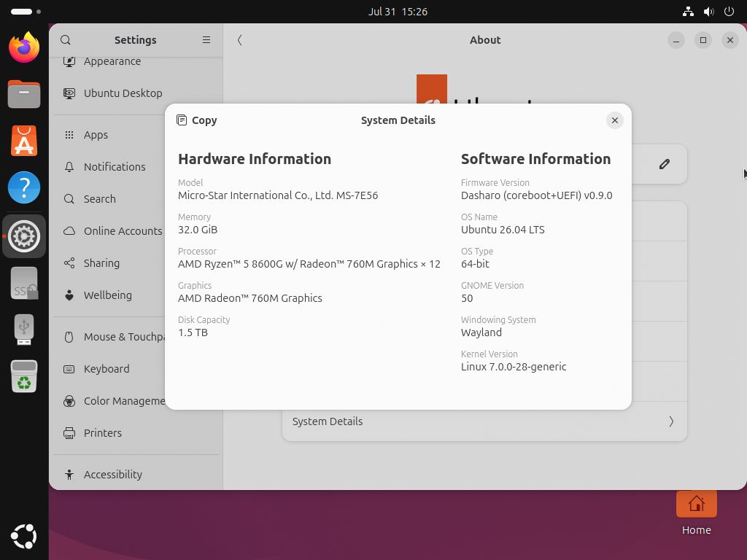Open App Center from the dock
The height and width of the screenshot is (560, 747).
(x=24, y=141)
